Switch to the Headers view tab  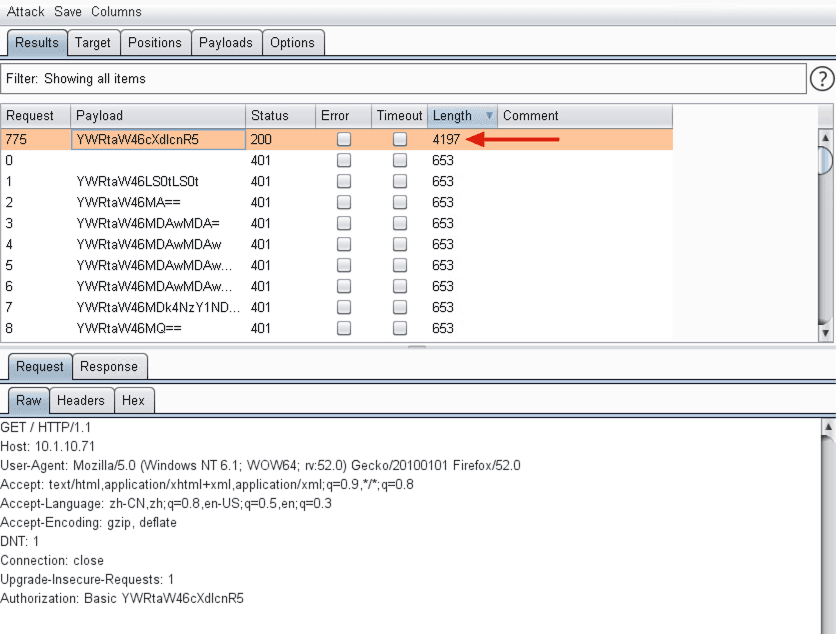(x=81, y=400)
